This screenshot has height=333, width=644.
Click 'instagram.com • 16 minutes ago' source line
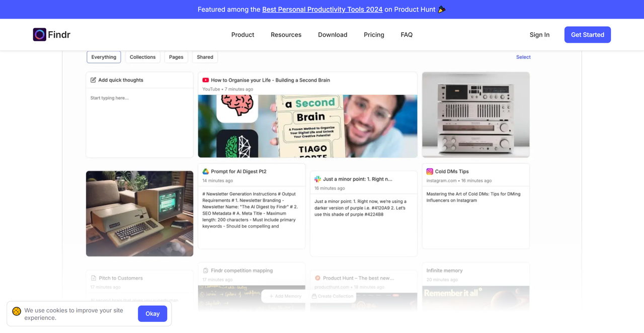459,181
